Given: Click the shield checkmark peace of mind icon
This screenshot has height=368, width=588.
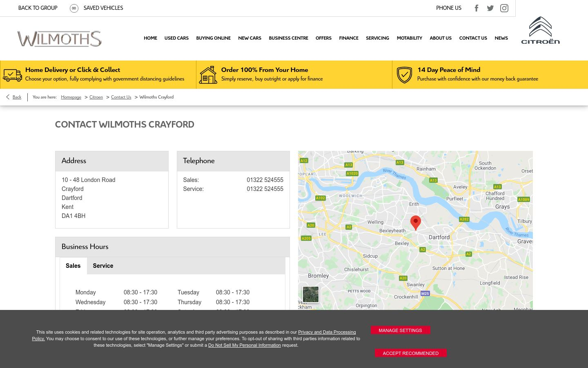Looking at the screenshot, I should coord(404,75).
